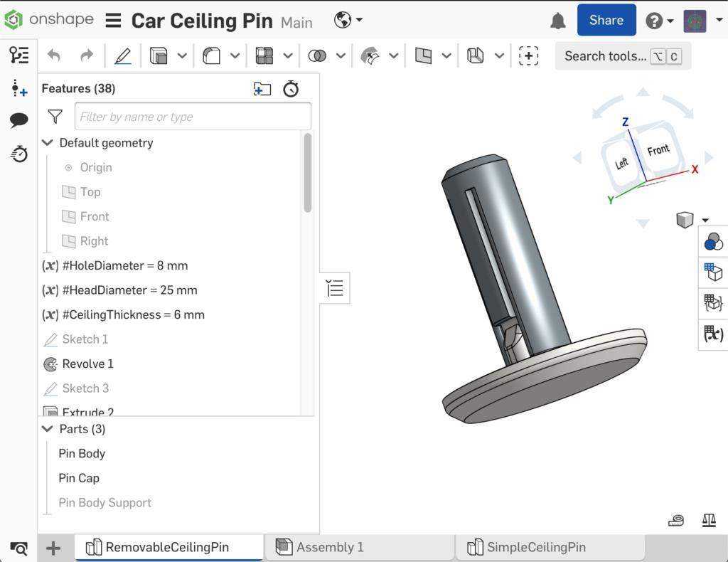This screenshot has height=562, width=728.
Task: Collapse the Parts (3) list
Action: pos(48,429)
